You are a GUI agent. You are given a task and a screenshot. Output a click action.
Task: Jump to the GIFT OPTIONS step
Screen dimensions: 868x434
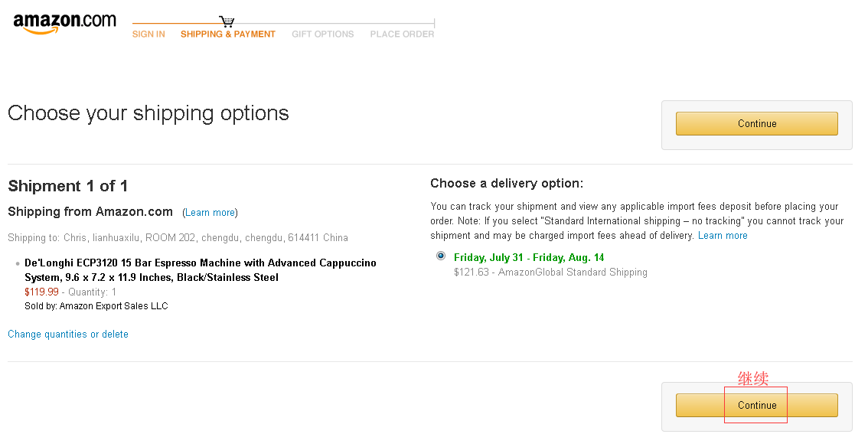322,34
